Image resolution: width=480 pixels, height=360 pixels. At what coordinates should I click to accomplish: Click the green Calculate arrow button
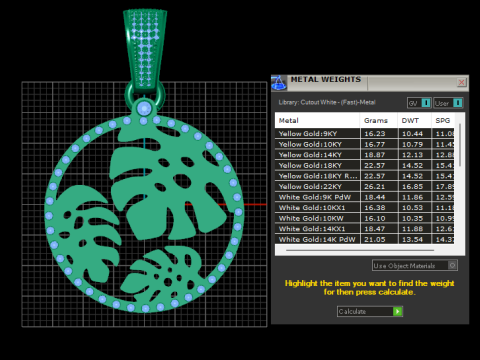coord(397,311)
